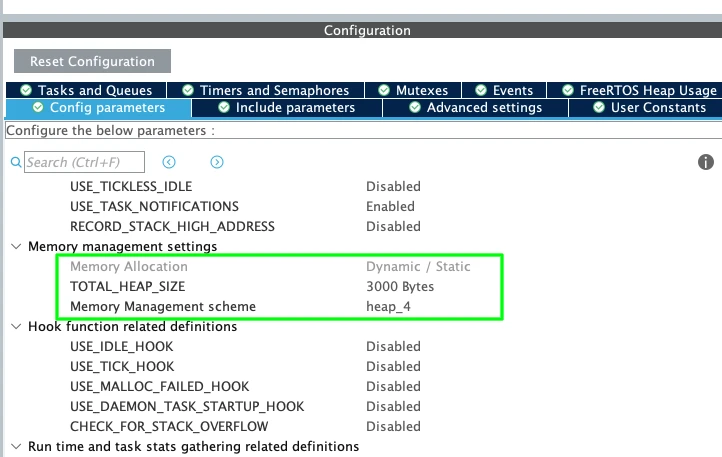Go to previous search result arrow
Image resolution: width=722 pixels, height=457 pixels.
point(169,162)
